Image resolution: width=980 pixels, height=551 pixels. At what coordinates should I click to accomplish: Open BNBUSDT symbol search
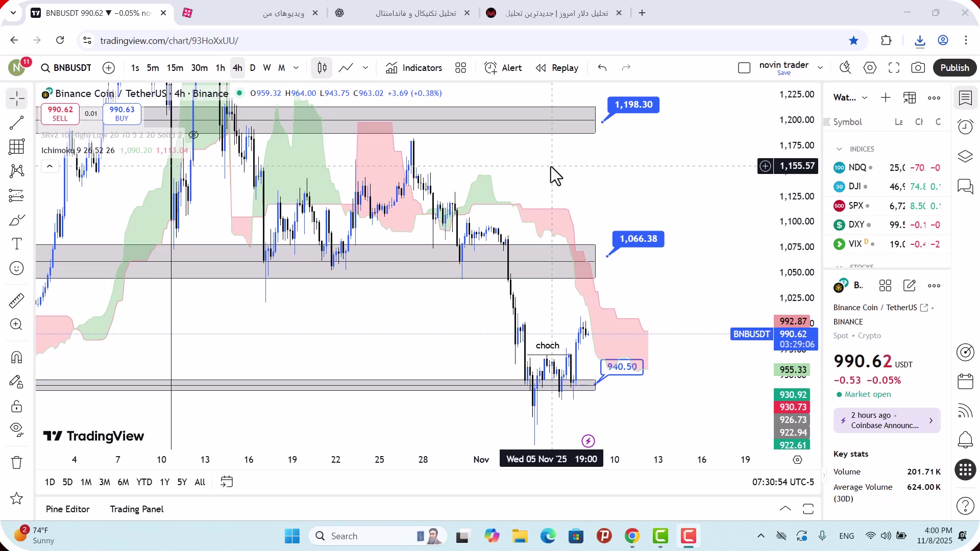coord(66,68)
